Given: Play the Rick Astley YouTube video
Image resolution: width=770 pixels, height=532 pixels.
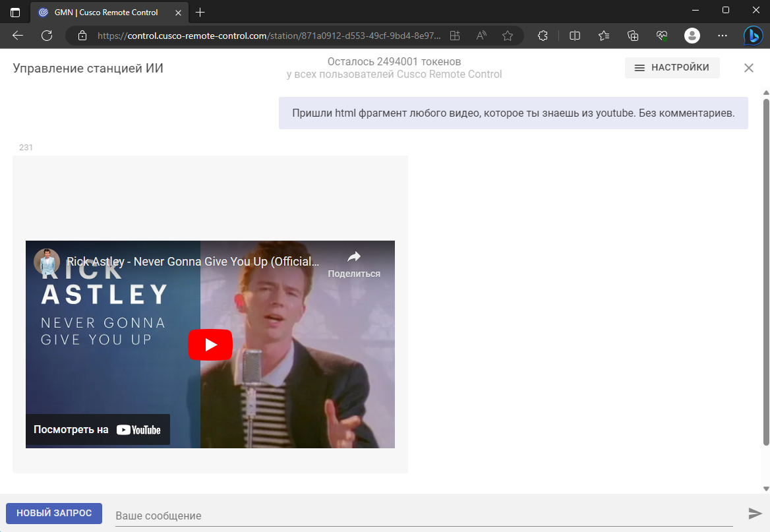Looking at the screenshot, I should tap(210, 344).
